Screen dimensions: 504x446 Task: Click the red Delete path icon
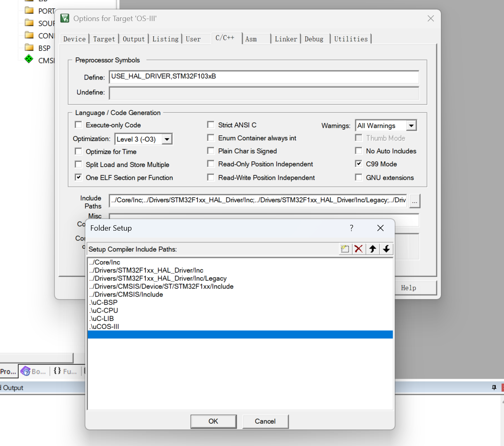click(x=359, y=249)
